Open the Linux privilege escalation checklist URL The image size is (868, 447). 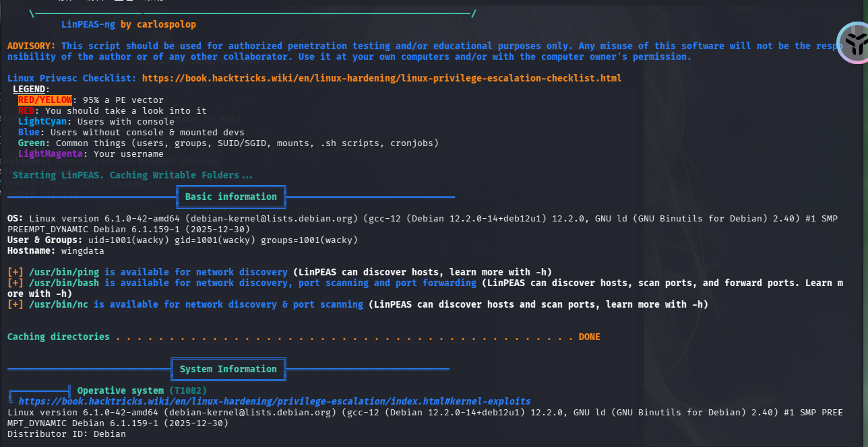(x=381, y=78)
